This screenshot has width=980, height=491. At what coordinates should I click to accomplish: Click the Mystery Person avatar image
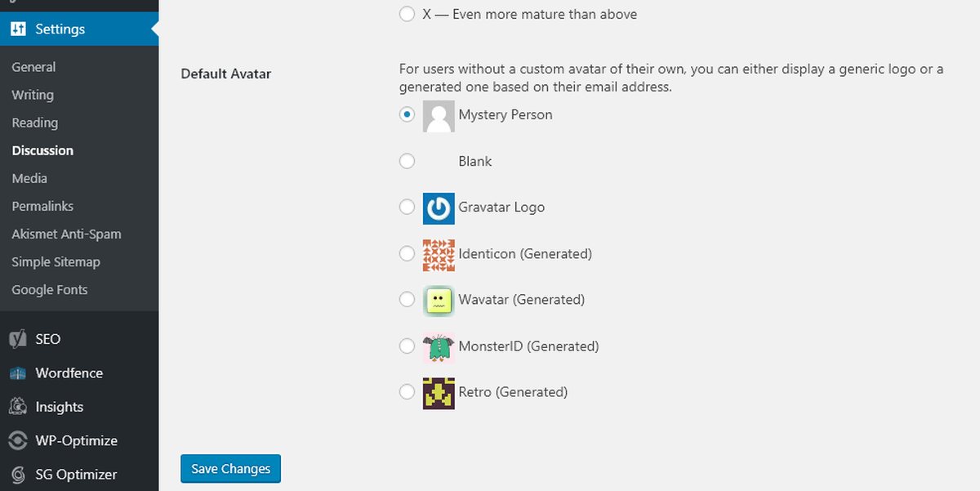pyautogui.click(x=439, y=116)
